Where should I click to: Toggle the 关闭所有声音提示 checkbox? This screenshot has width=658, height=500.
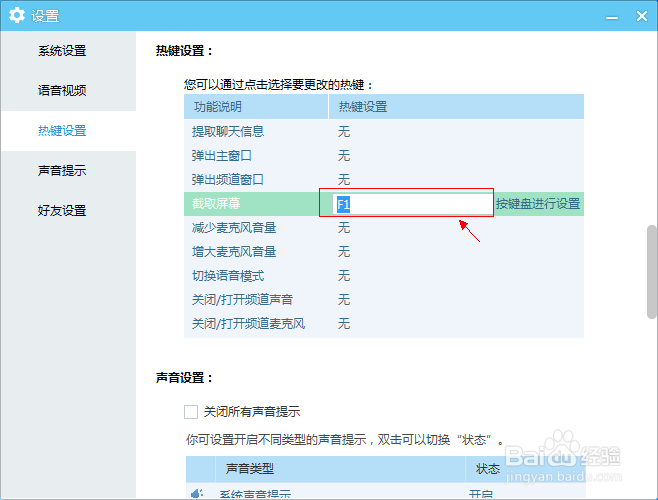pos(191,412)
